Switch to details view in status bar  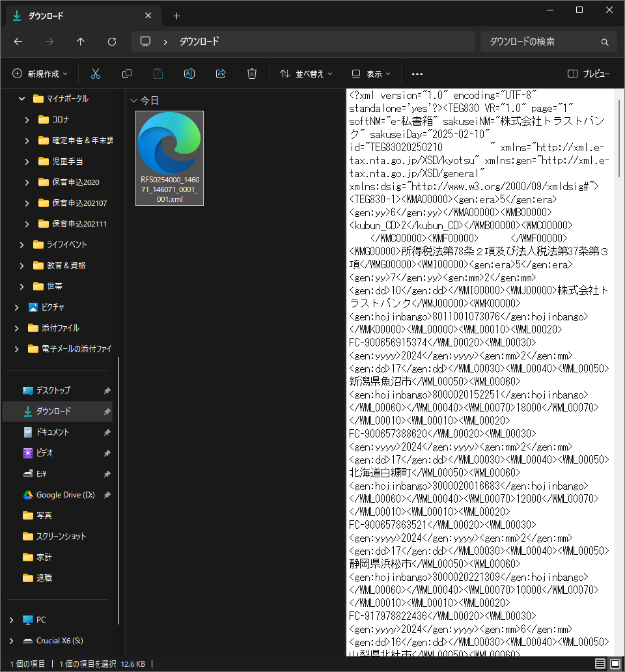(600, 664)
